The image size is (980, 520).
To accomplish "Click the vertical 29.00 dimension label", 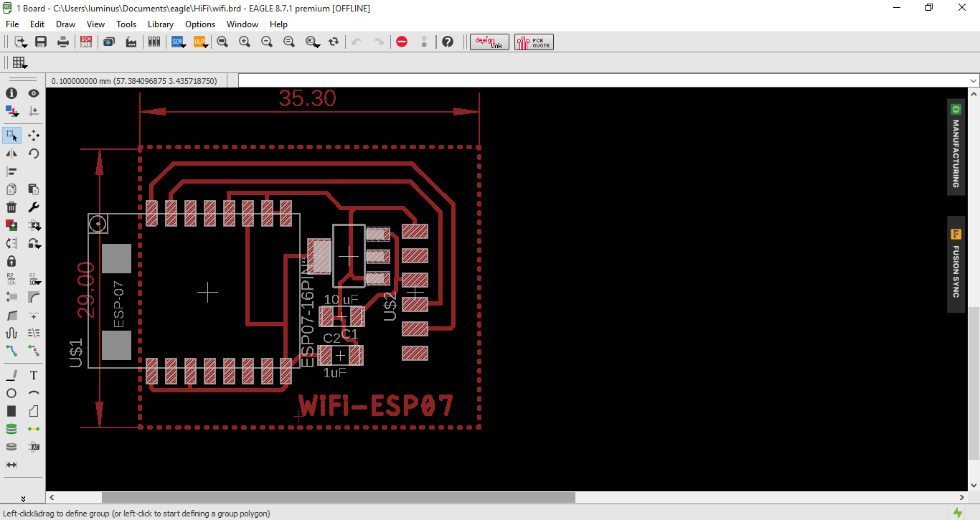I will tap(86, 290).
